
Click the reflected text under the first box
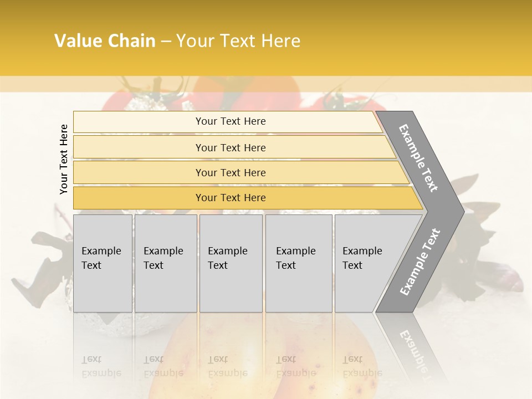click(101, 366)
